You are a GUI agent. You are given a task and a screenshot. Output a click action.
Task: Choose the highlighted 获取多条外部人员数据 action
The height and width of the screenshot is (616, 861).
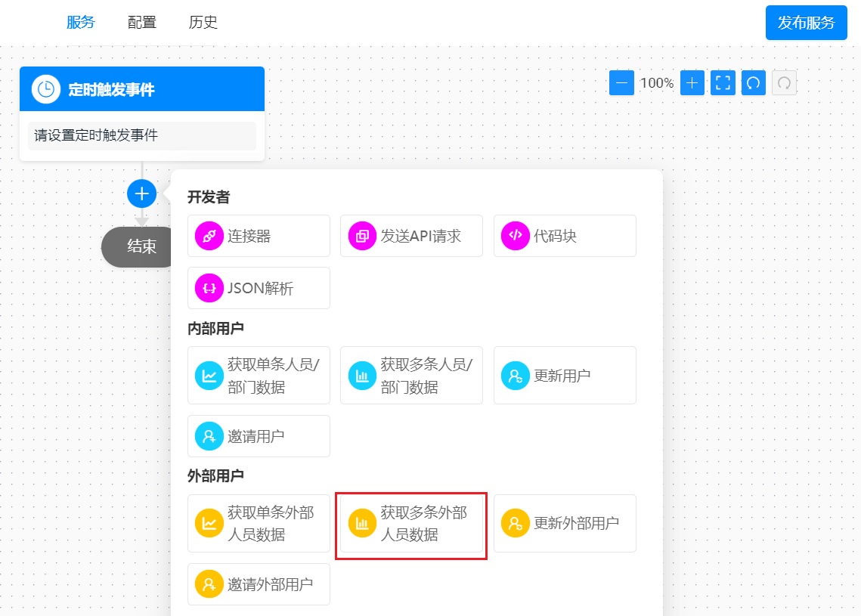tap(411, 523)
